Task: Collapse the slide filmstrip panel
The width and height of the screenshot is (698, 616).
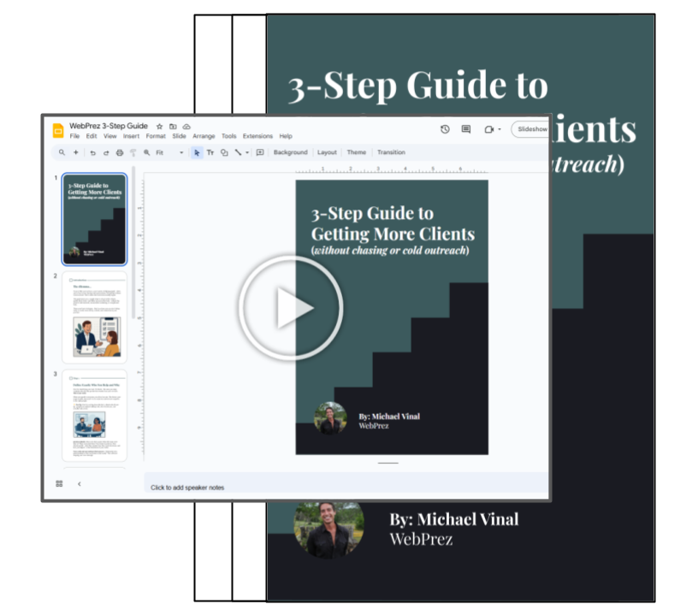Action: (80, 483)
